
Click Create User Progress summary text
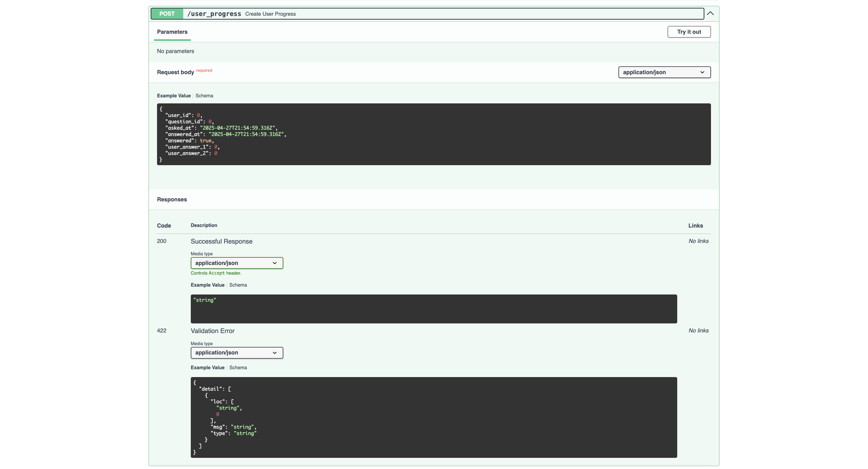click(x=270, y=14)
